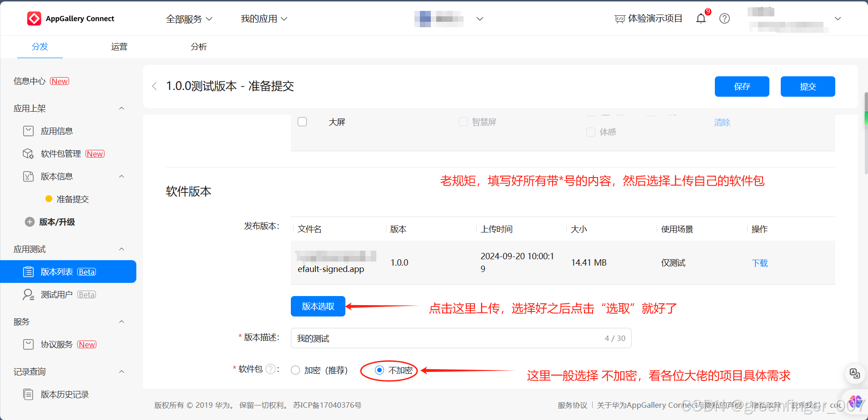Image resolution: width=868 pixels, height=420 pixels.
Task: Click the 14.41 MB size cell
Action: point(589,262)
